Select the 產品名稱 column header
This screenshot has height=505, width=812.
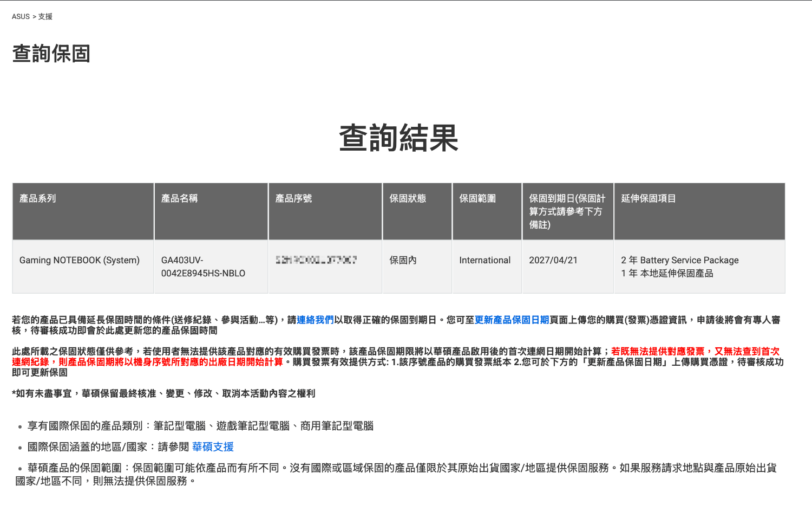pyautogui.click(x=179, y=199)
